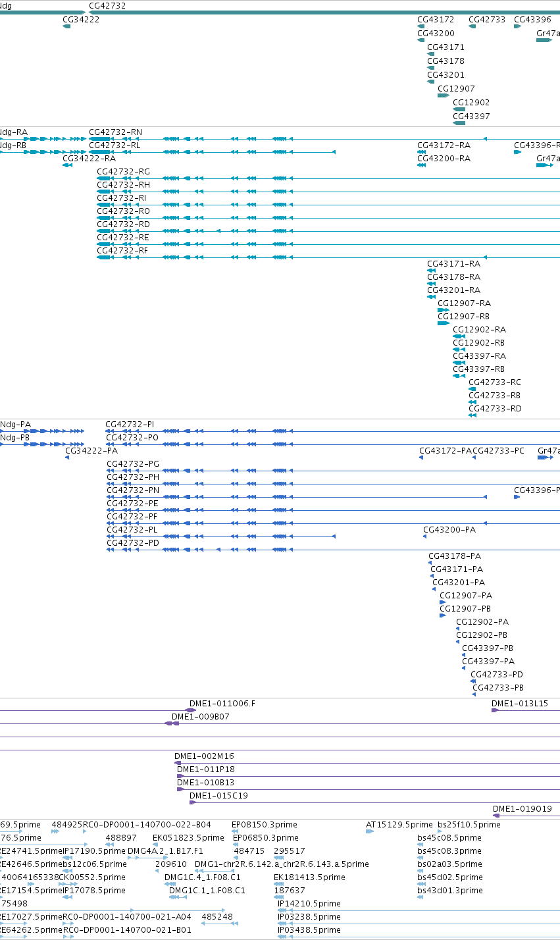The height and width of the screenshot is (940, 560).
Task: Click transcript CG12902-RA
Action: (x=479, y=330)
